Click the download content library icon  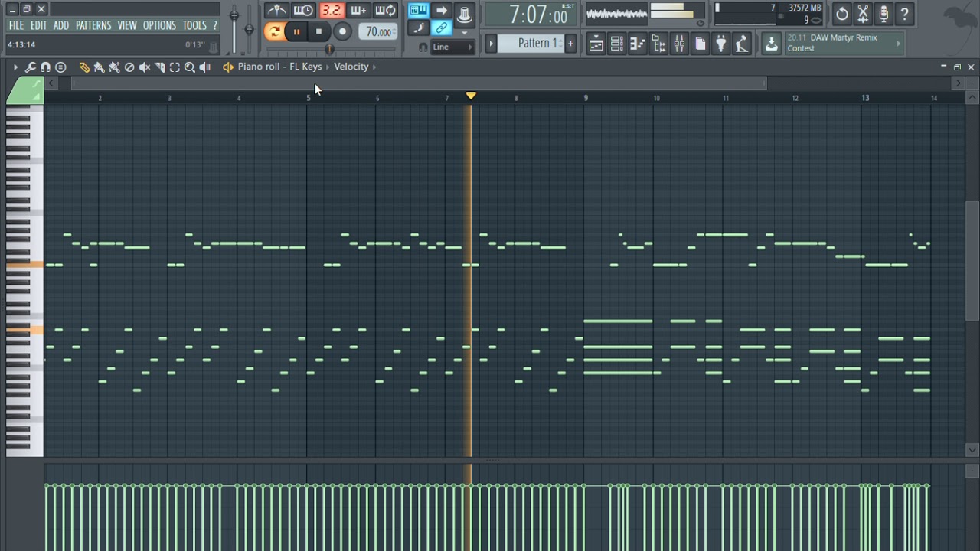(x=771, y=44)
